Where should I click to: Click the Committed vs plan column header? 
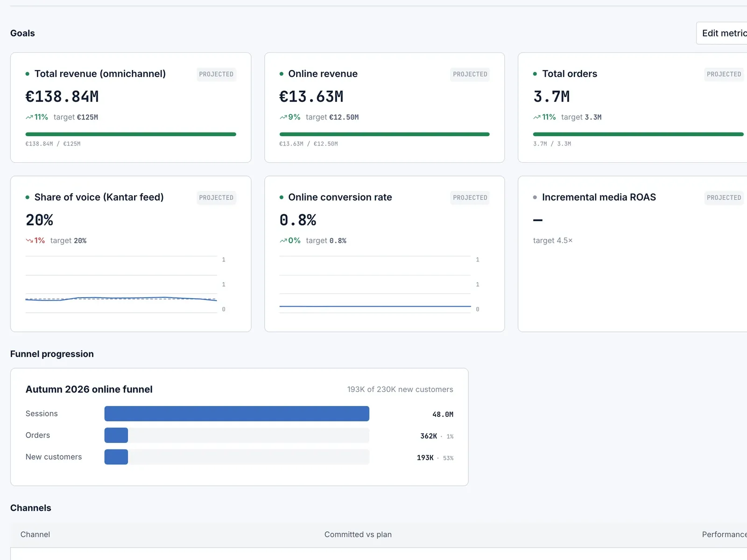[358, 534]
